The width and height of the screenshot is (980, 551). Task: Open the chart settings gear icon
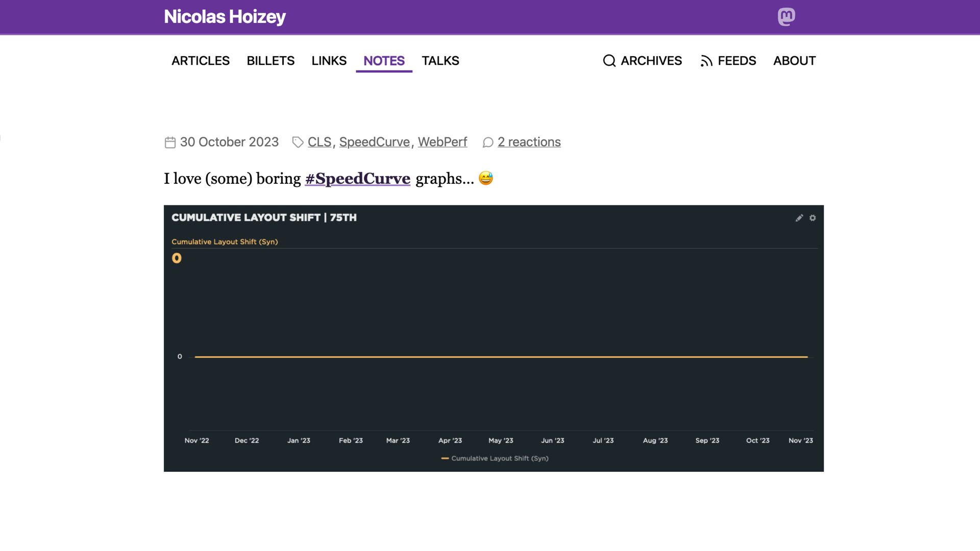813,218
